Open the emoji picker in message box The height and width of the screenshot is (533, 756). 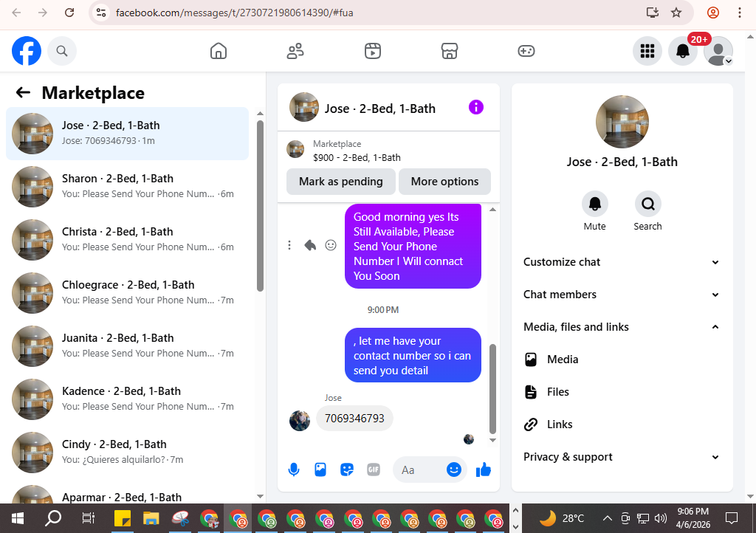454,470
